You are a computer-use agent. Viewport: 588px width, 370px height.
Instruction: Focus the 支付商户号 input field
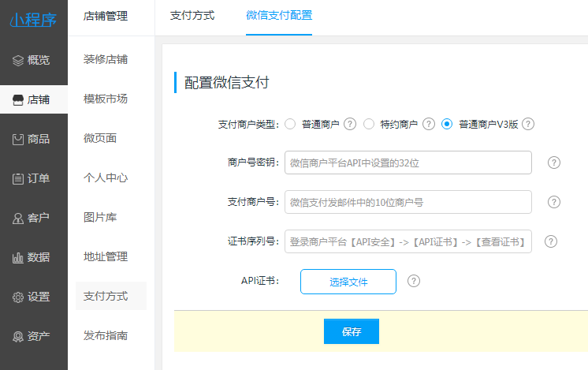[408, 202]
